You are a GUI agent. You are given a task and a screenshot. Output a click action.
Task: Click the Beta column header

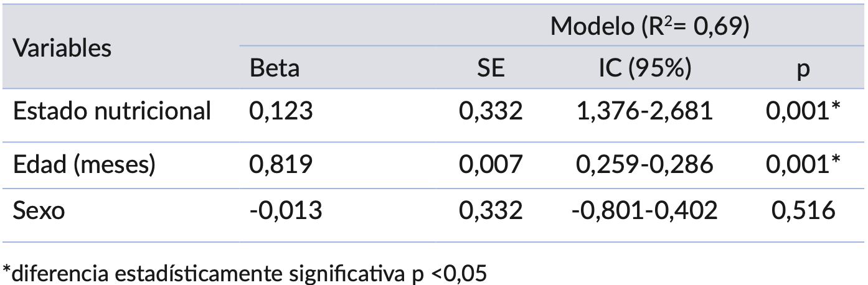[274, 68]
